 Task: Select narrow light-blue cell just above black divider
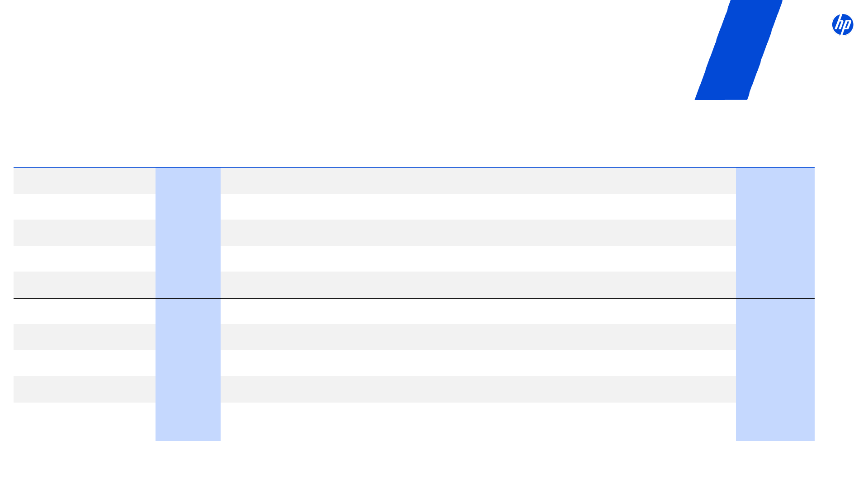(188, 285)
